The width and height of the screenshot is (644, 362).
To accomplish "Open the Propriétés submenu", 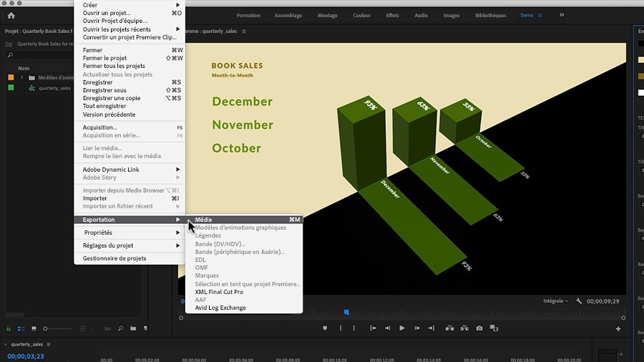I will point(130,233).
